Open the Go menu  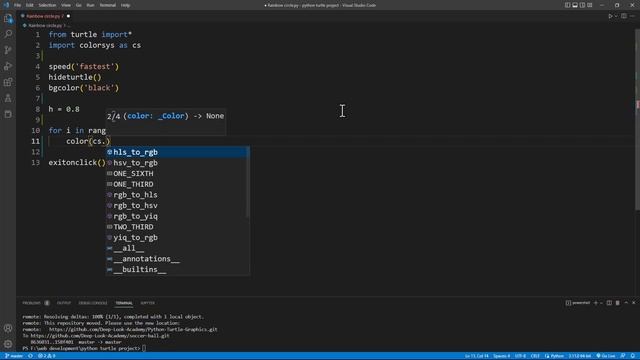click(78, 5)
